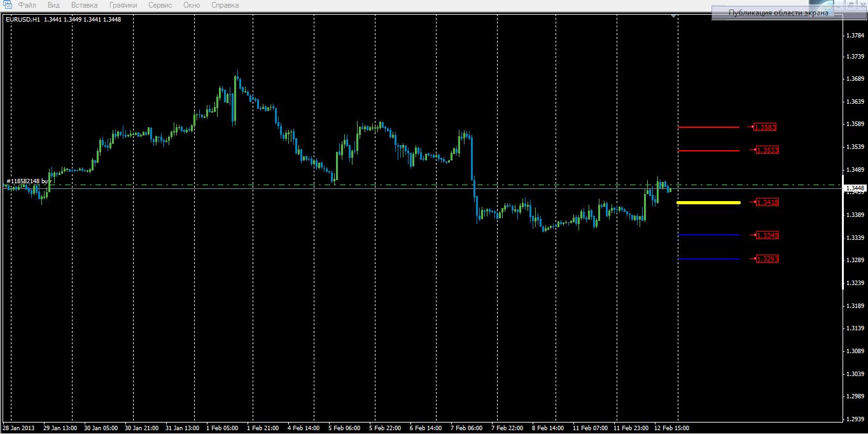Image resolution: width=868 pixels, height=434 pixels.
Task: Open the Вставка menu
Action: tap(85, 5)
